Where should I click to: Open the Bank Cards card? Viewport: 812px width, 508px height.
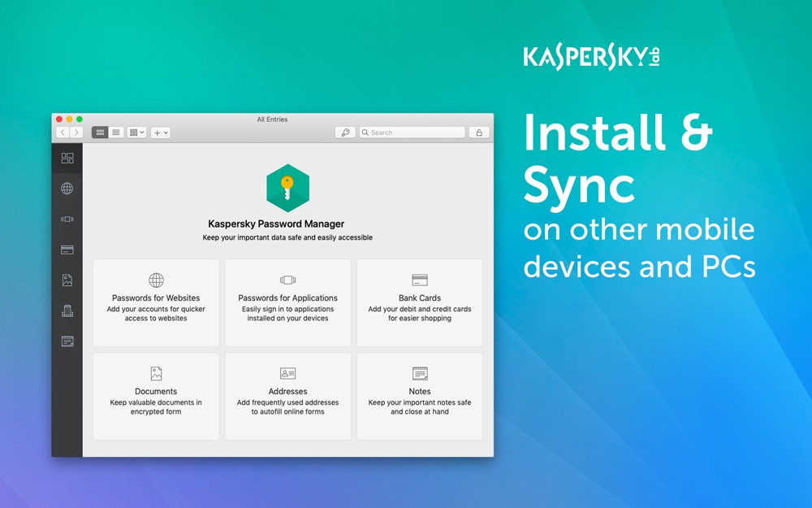(x=420, y=302)
